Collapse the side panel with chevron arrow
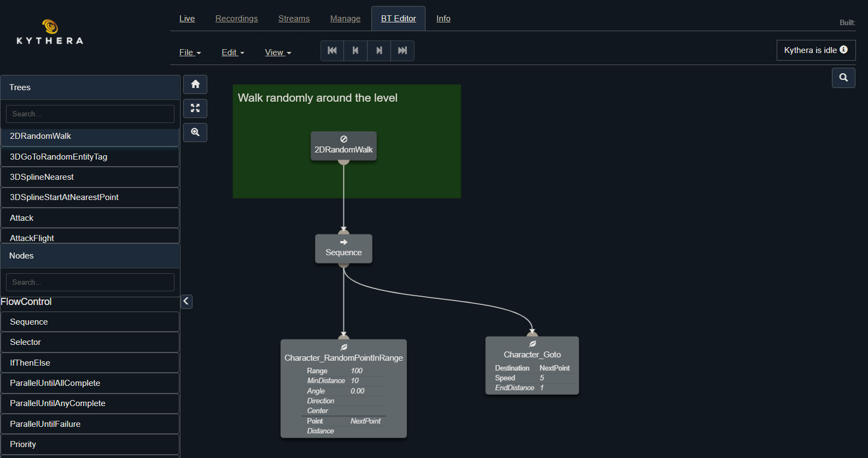 point(187,301)
